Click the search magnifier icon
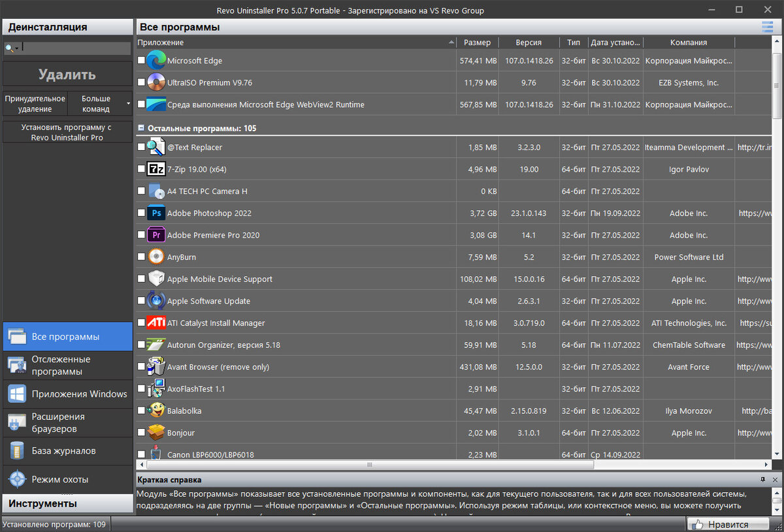This screenshot has height=532, width=784. pos(8,48)
